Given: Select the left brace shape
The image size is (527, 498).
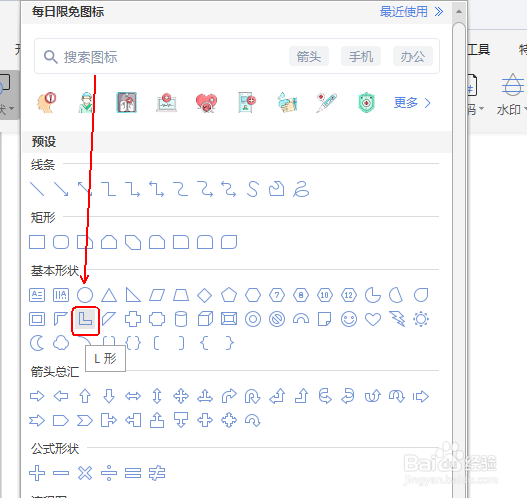Looking at the screenshot, I should pos(205,343).
